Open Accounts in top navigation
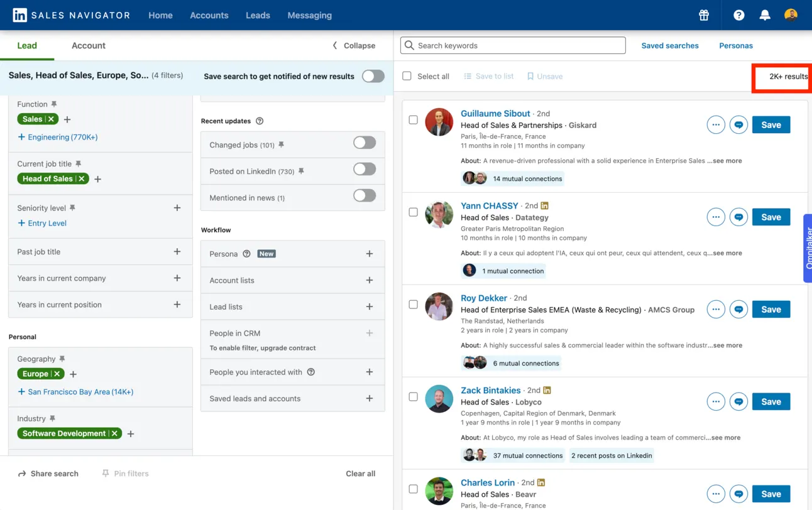Image resolution: width=812 pixels, height=510 pixels. click(x=209, y=15)
